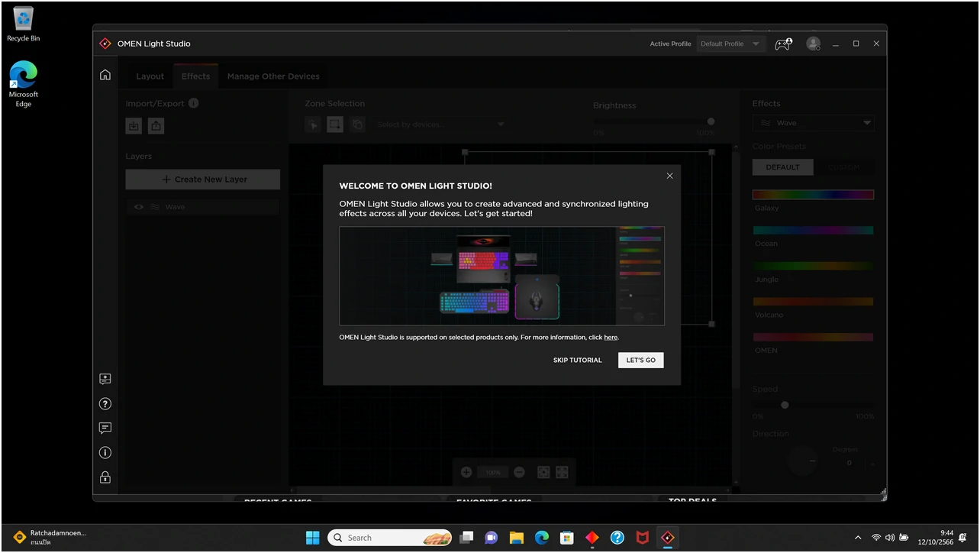Click SKIP TUTORIAL in the welcome dialog
The width and height of the screenshot is (980, 553).
tap(578, 360)
